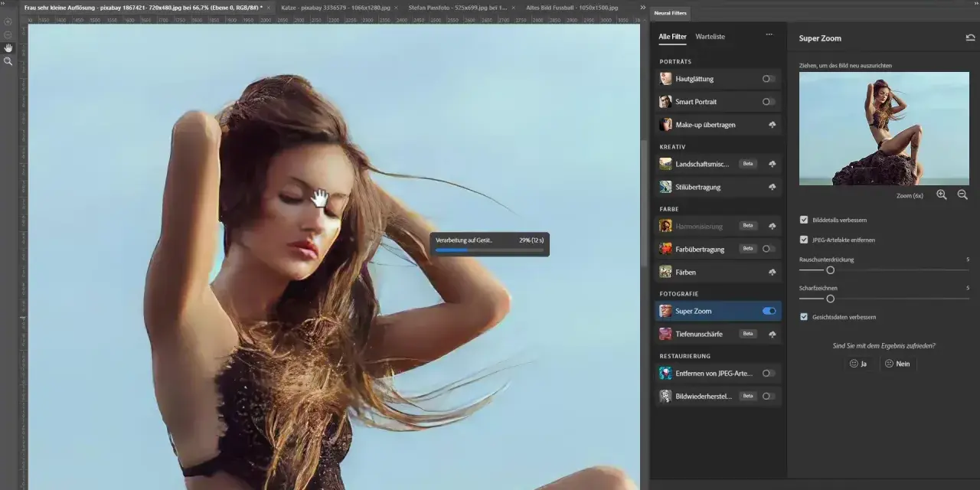Select the Hand tool in left toolbar
The width and height of the screenshot is (980, 490).
(x=8, y=47)
